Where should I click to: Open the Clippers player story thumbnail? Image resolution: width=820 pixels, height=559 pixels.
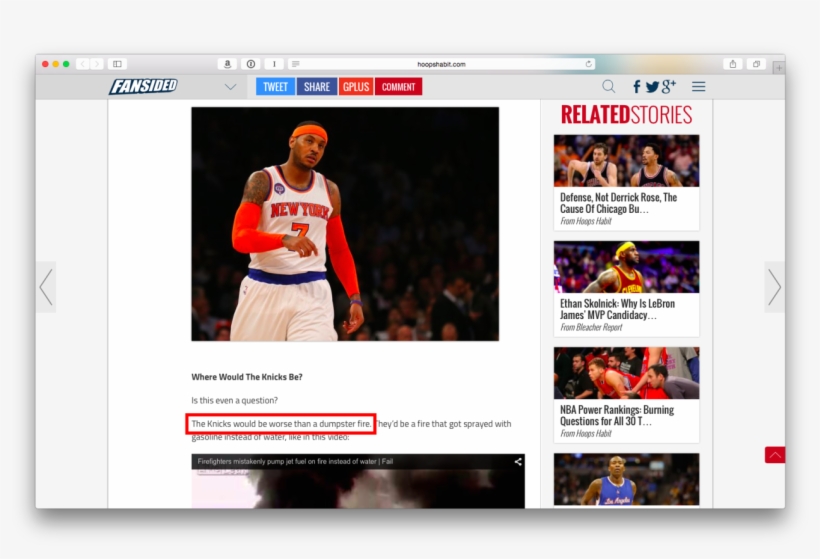pyautogui.click(x=627, y=479)
